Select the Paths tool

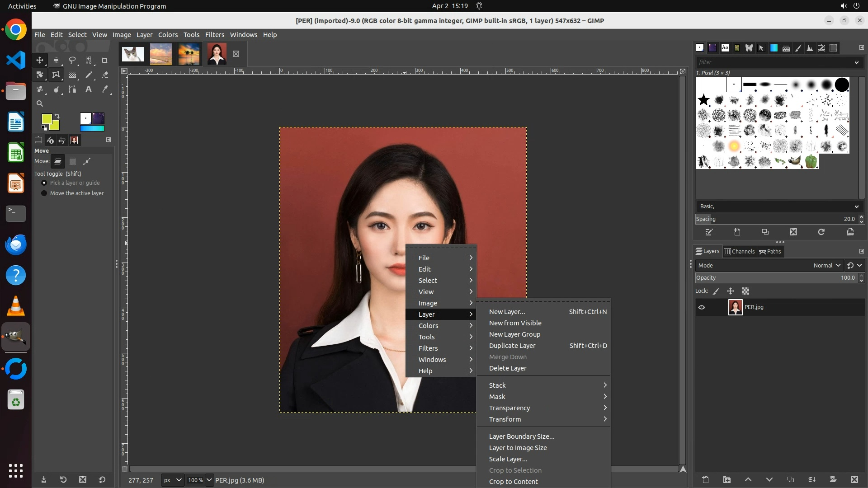click(72, 89)
